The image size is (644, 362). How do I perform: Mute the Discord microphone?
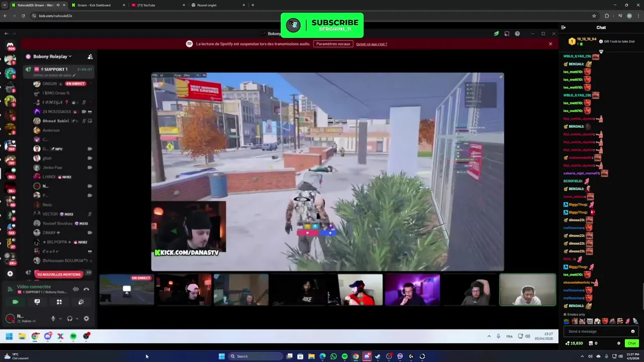pos(53,318)
